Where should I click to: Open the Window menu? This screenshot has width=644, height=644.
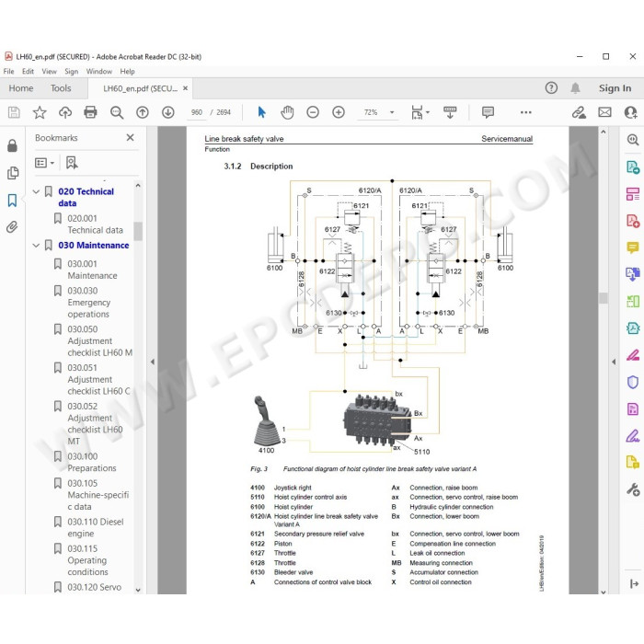[99, 72]
